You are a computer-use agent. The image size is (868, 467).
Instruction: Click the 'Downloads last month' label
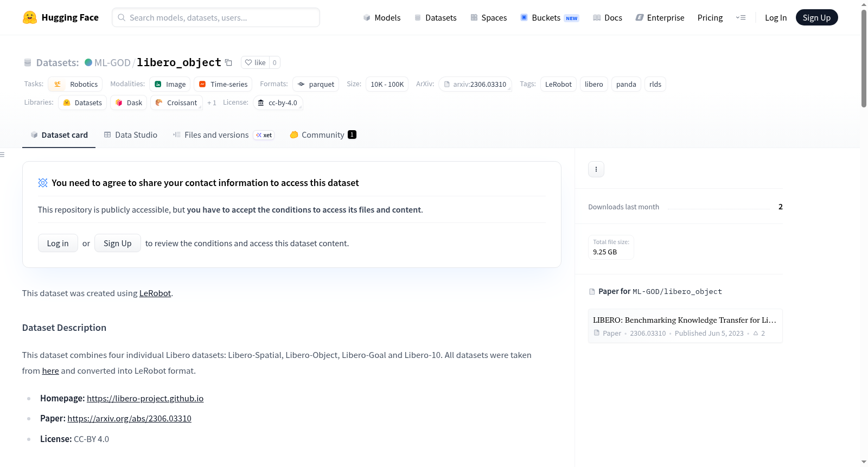coord(624,207)
